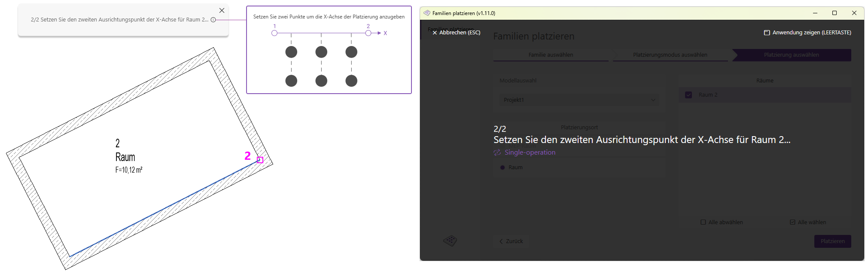This screenshot has height=274, width=868.
Task: Click the Single-operation label
Action: [x=530, y=152]
